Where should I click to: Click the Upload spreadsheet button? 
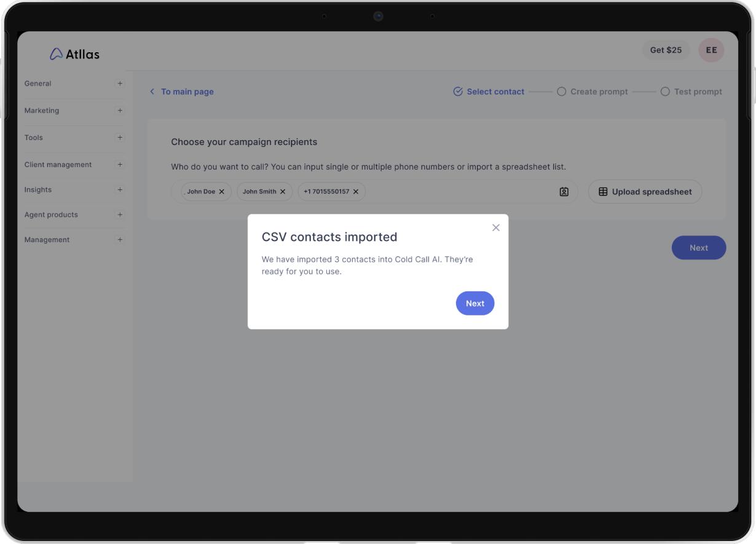click(x=645, y=192)
